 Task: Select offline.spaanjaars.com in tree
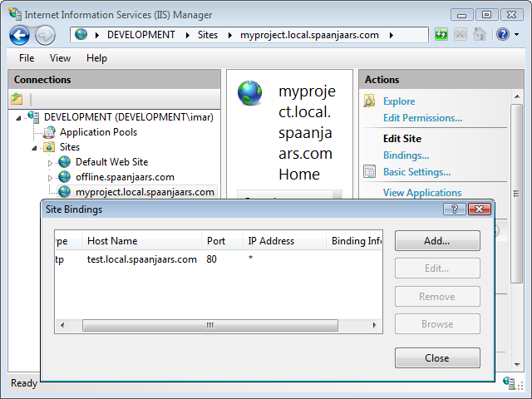(x=125, y=177)
